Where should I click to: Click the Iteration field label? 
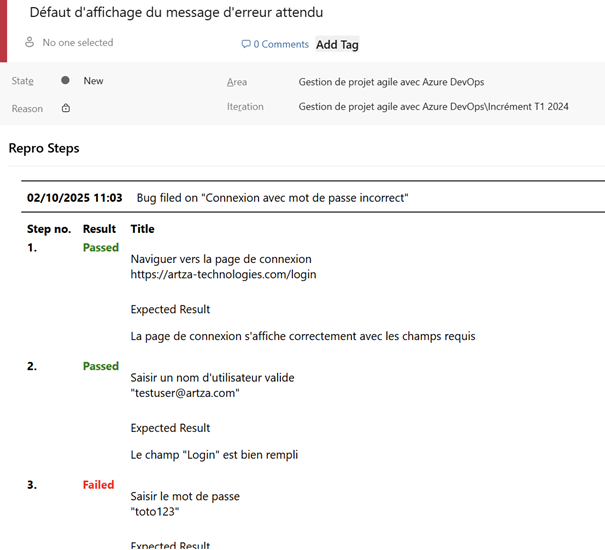tap(245, 107)
